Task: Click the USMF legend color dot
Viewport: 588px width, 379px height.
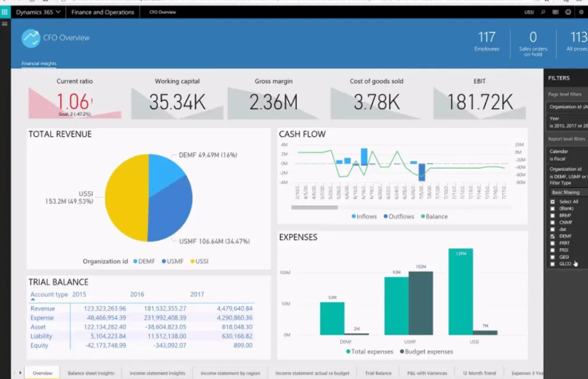Action: pos(164,261)
